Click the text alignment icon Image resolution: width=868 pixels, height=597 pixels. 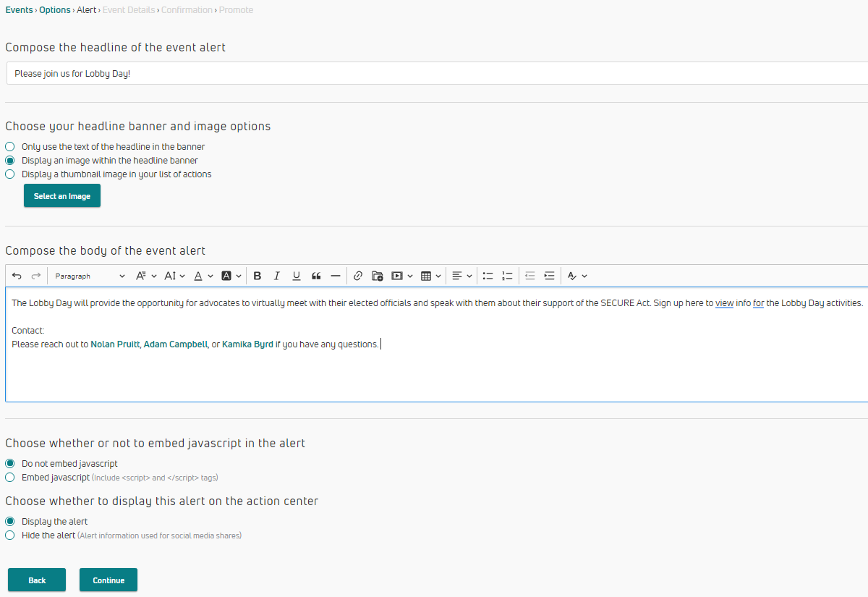[457, 276]
